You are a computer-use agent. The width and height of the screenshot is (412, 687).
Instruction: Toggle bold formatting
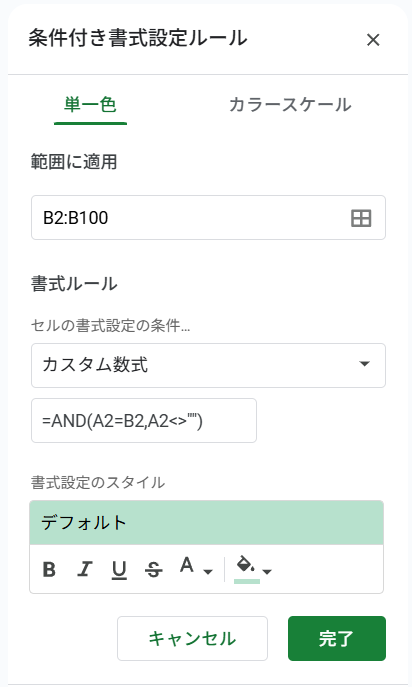(x=49, y=570)
